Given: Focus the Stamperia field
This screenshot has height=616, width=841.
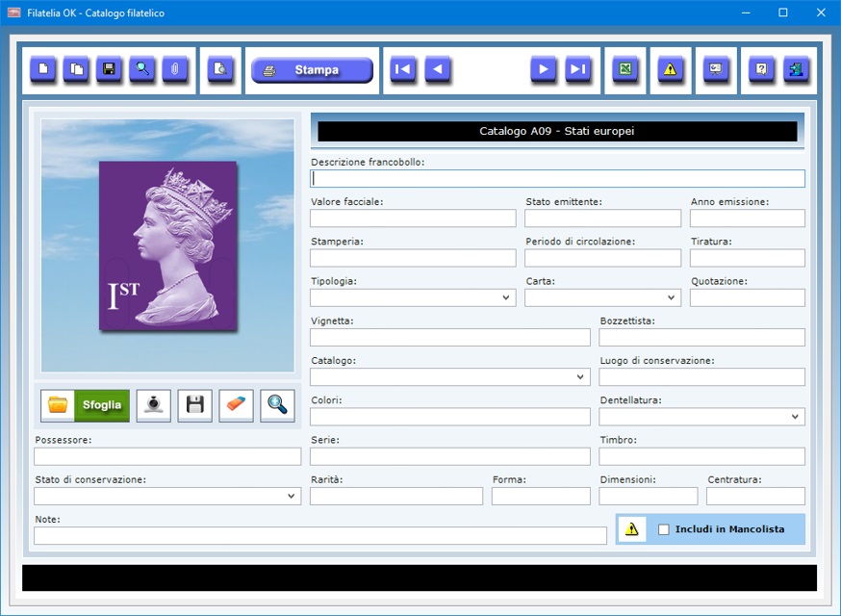Looking at the screenshot, I should 413,258.
